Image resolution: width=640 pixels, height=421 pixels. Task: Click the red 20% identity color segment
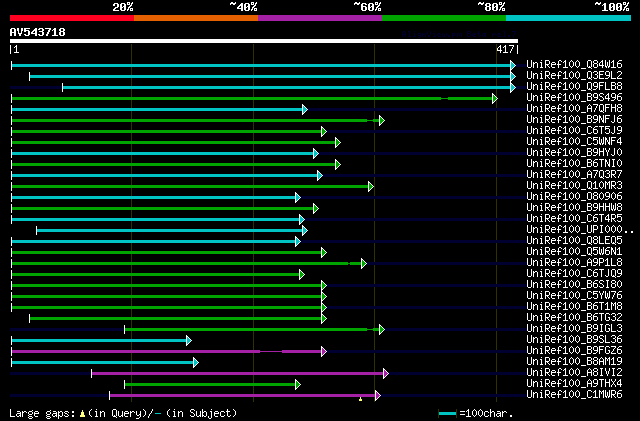pos(72,18)
